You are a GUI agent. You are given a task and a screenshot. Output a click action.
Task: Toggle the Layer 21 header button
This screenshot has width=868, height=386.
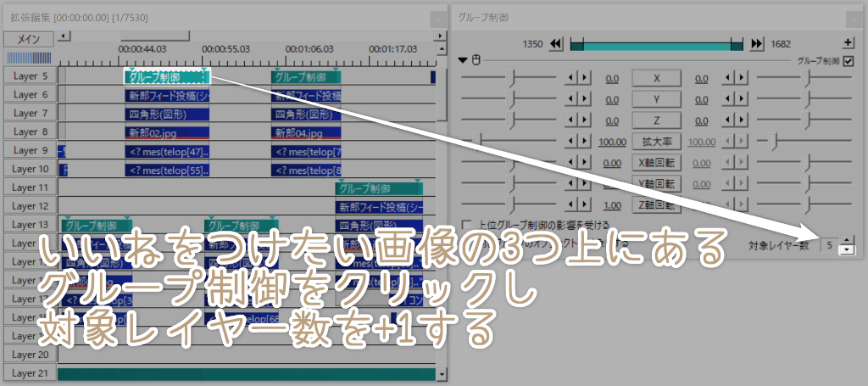30,372
